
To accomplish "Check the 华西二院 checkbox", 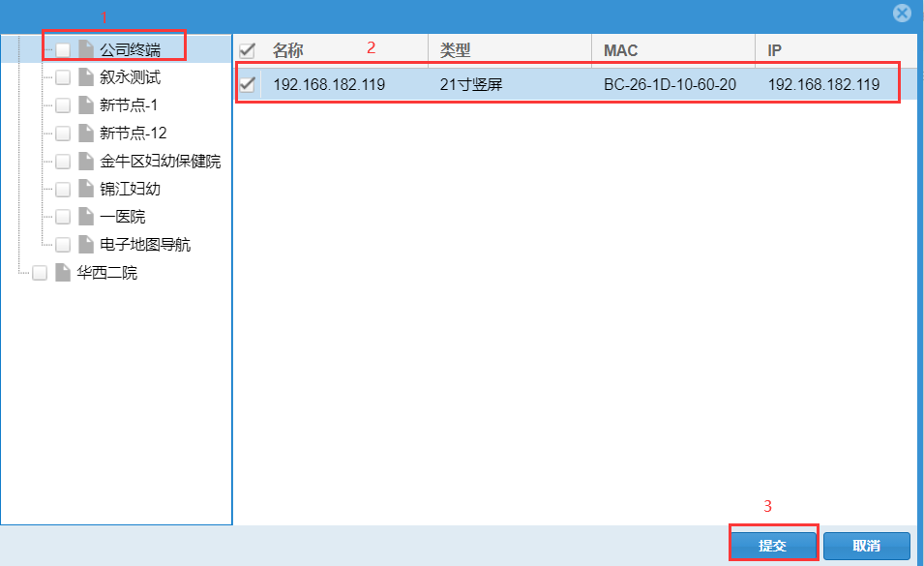I will [x=40, y=273].
